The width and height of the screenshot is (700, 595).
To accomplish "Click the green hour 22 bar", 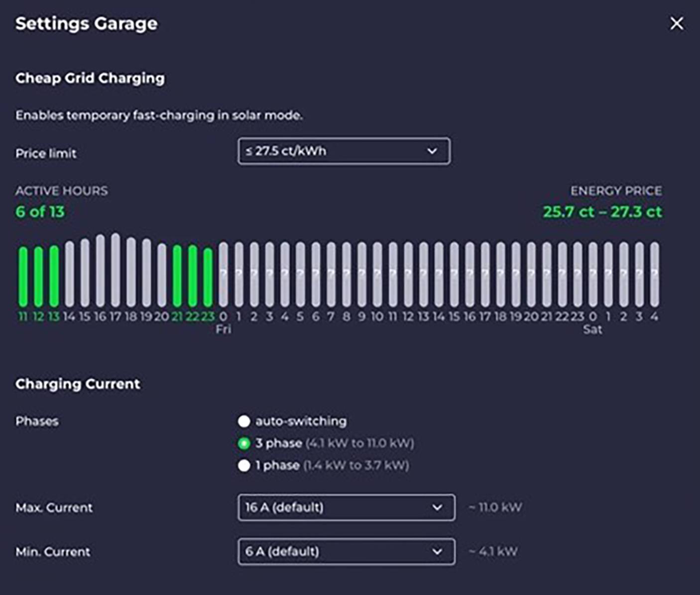I will (x=193, y=276).
